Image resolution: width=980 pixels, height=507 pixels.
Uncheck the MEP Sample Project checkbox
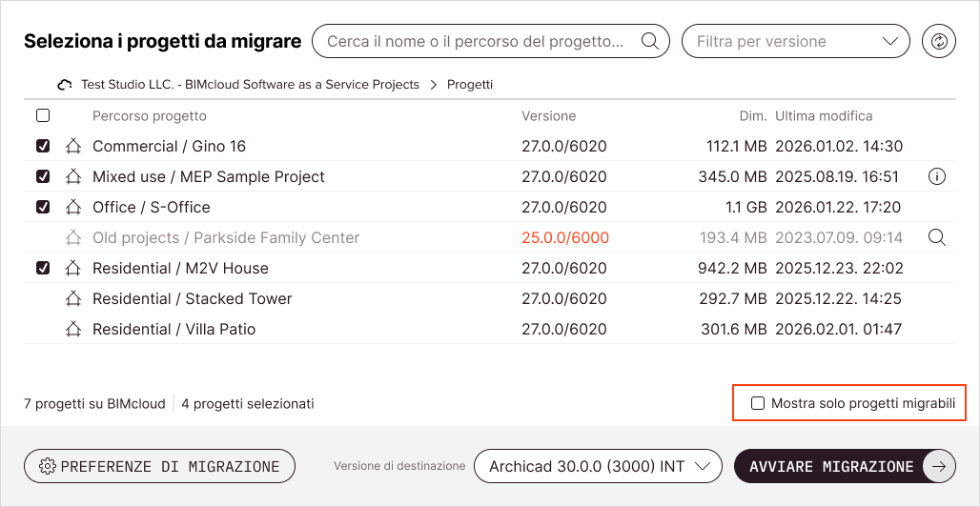[x=43, y=177]
